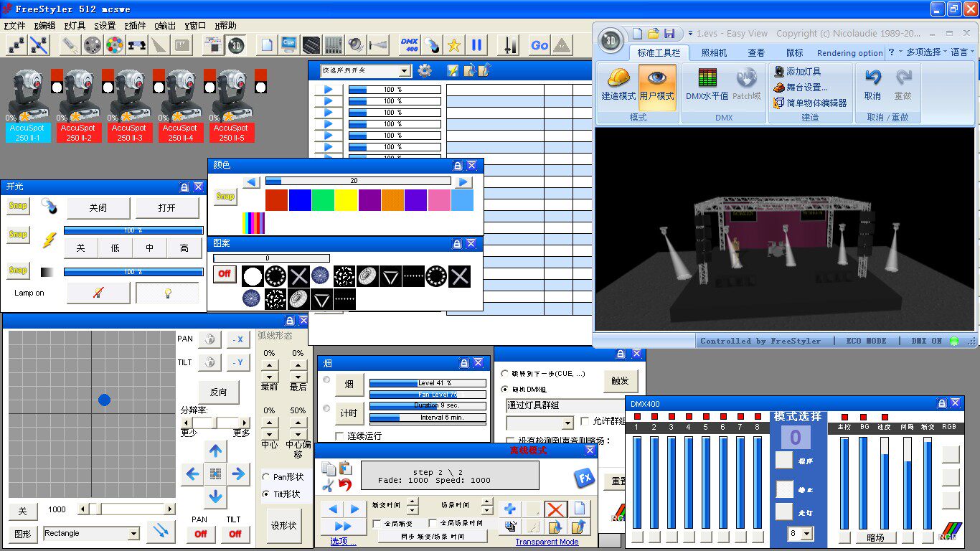Open the 快速序列开关 dropdown
This screenshot has width=980, height=551.
pyautogui.click(x=405, y=70)
